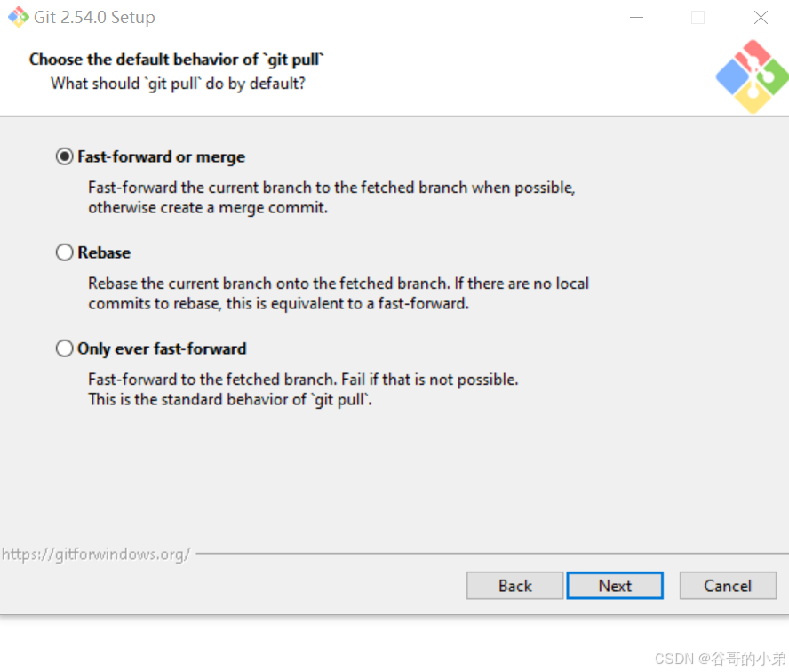
Task: Click the 'Git 2.54.0 Setup' title text
Action: 94,17
